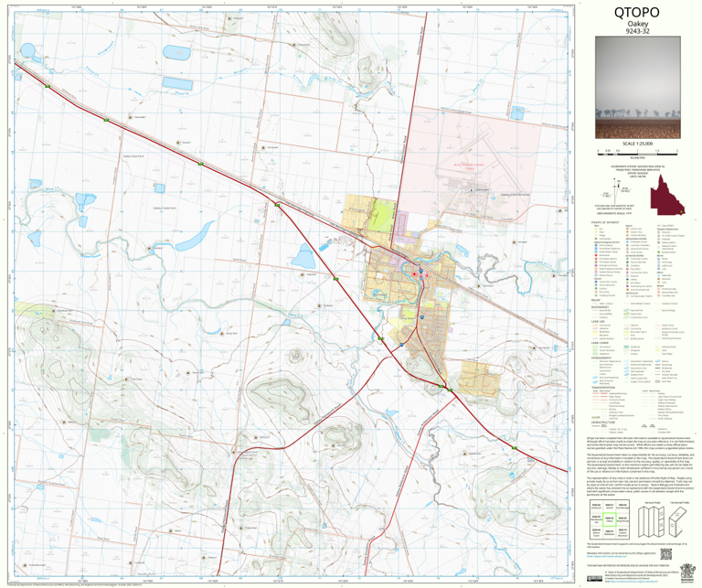
Task: Click the green-highlighted Oakey index cell
Action: (609, 519)
